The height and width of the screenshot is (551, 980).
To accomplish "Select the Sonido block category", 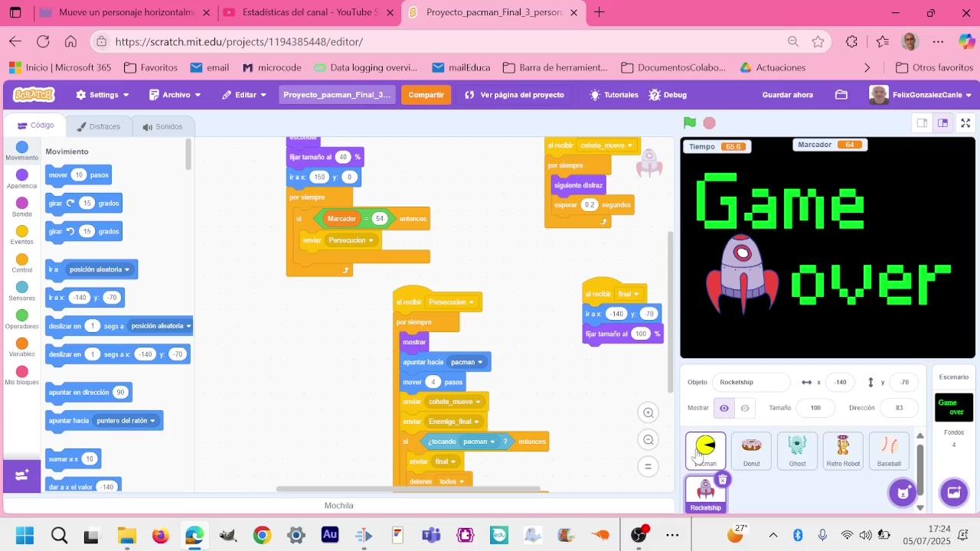I will click(22, 207).
